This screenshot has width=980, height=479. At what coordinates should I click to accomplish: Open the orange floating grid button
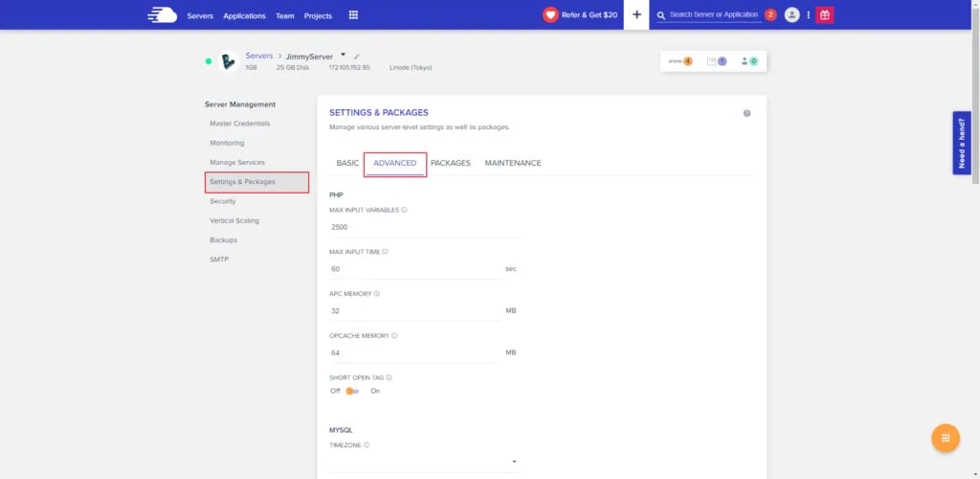[945, 438]
